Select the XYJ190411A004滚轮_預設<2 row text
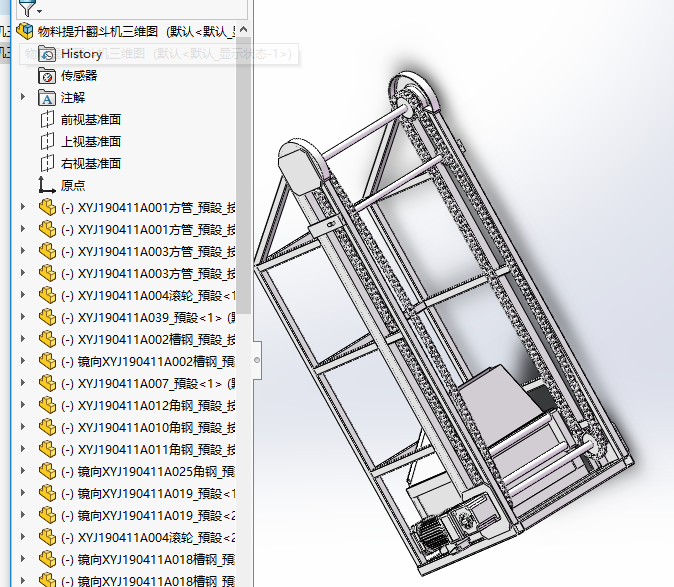 click(148, 538)
